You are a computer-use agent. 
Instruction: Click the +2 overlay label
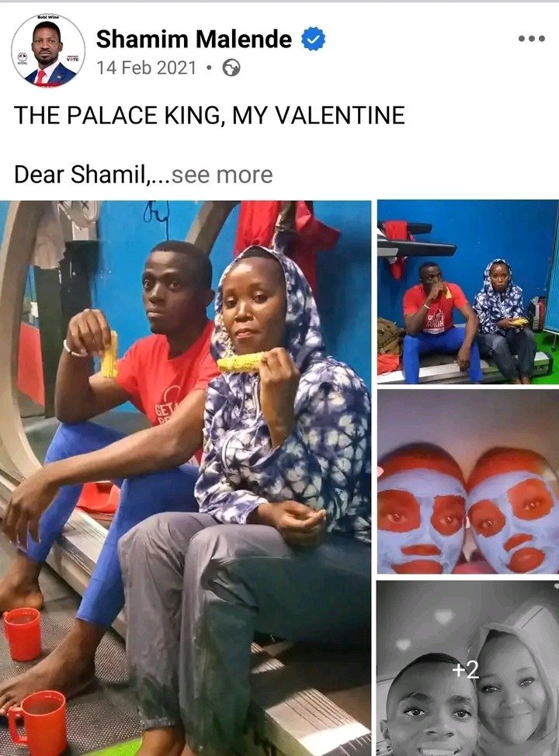click(x=465, y=669)
